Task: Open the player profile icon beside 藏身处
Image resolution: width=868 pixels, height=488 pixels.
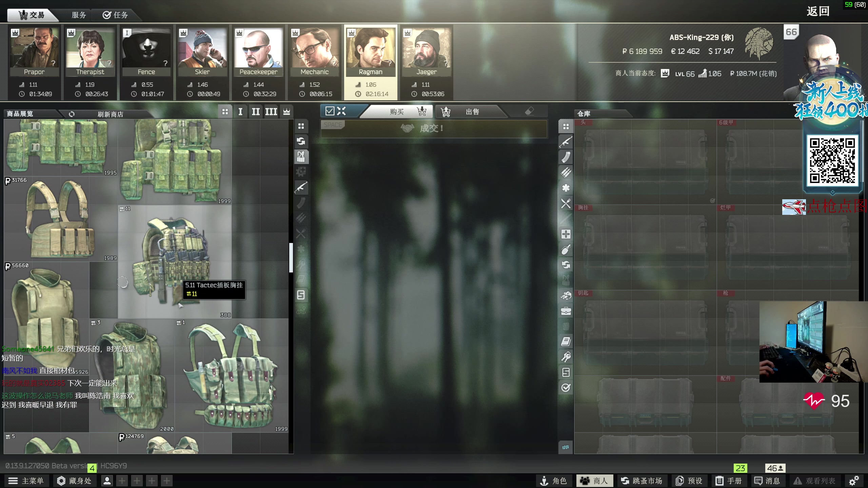Action: pos(107,481)
